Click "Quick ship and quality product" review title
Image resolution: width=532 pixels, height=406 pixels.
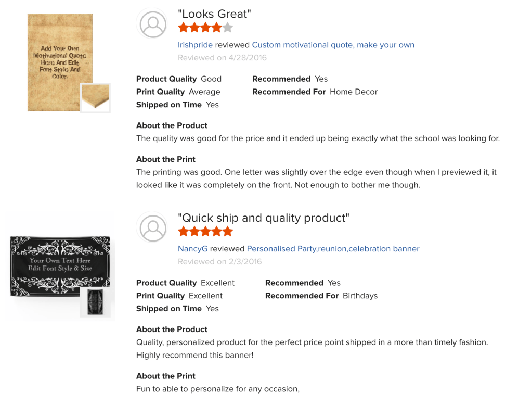point(263,218)
